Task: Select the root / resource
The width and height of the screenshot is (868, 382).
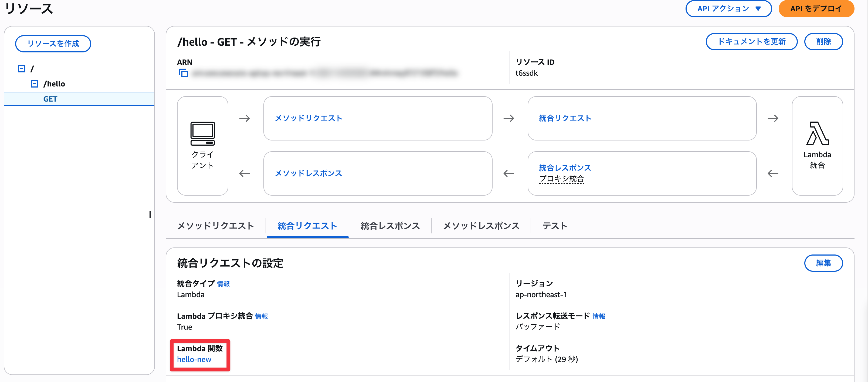Action: pos(32,69)
